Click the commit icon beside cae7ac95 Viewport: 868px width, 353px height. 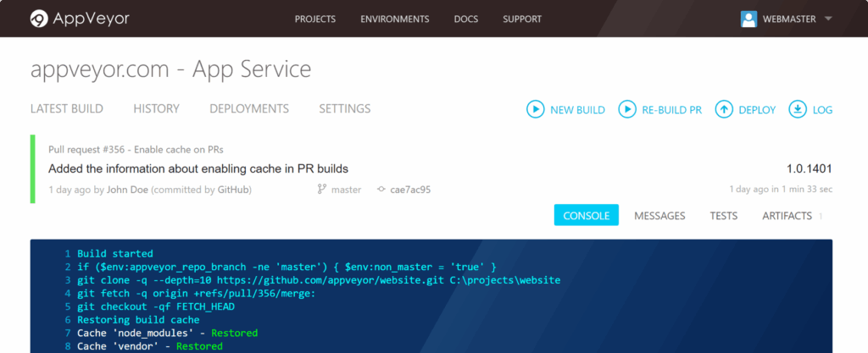[x=381, y=190]
